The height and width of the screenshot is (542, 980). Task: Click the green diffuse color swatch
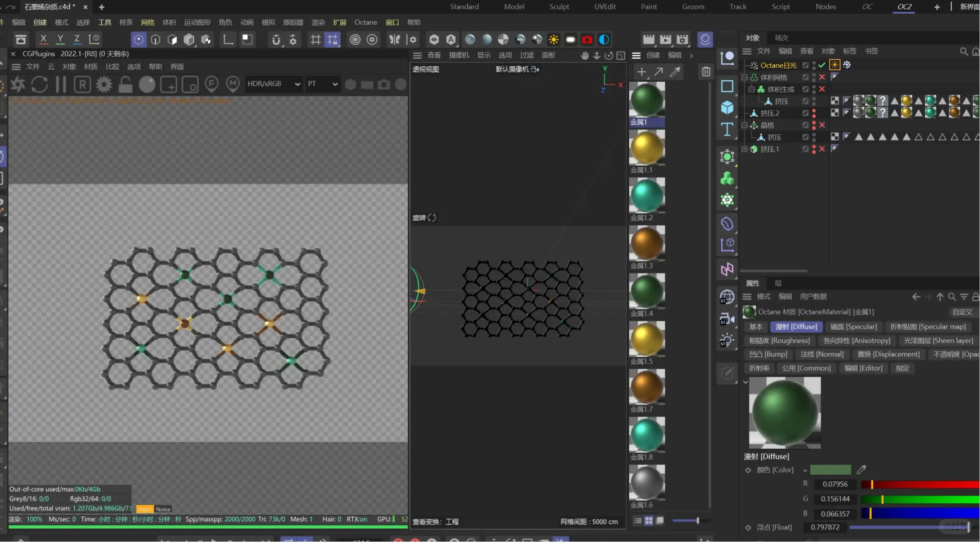point(830,470)
